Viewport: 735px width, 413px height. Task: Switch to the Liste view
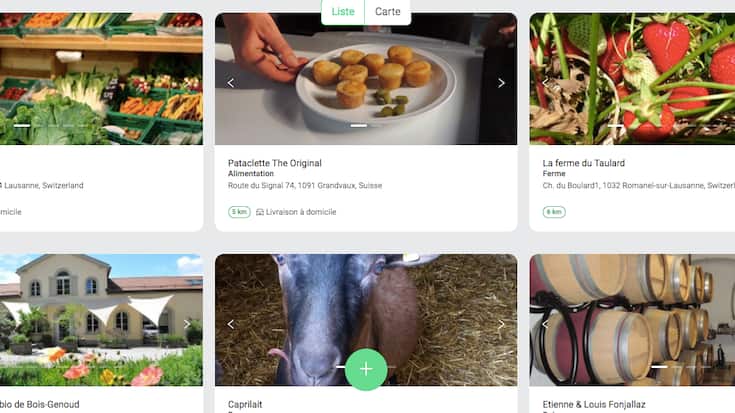[342, 12]
